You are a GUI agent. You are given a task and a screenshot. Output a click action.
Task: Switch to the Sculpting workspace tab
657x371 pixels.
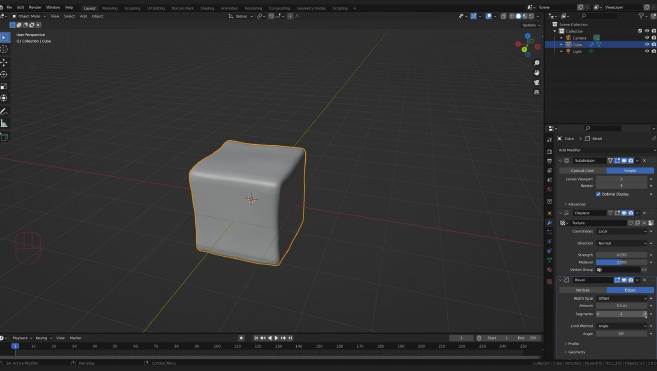coord(132,8)
